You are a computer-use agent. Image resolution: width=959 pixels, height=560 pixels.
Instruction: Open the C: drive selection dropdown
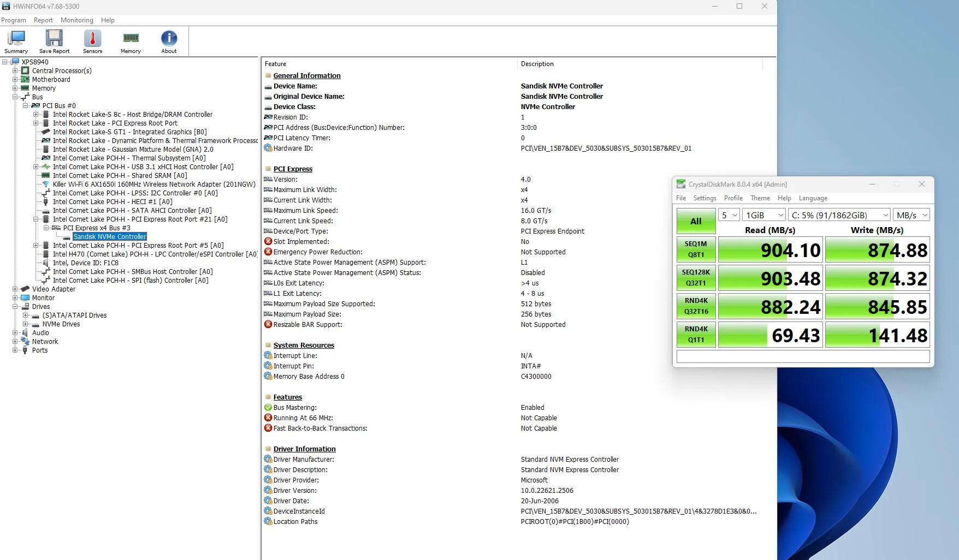coord(839,215)
